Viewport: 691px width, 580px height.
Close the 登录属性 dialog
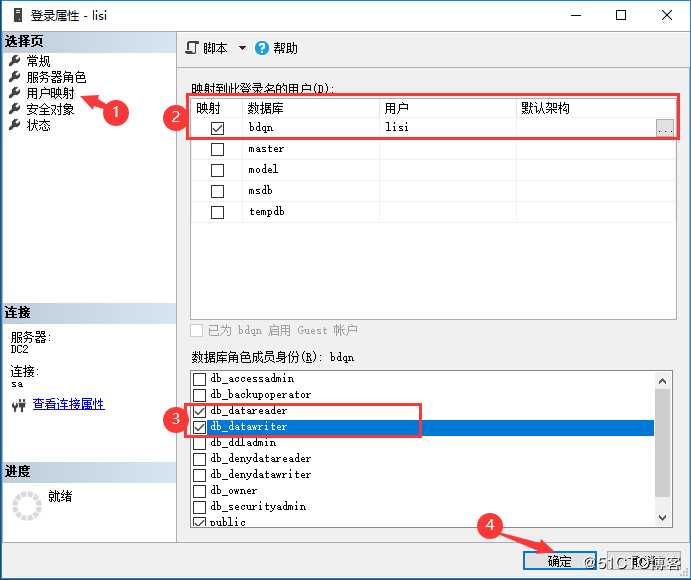667,15
